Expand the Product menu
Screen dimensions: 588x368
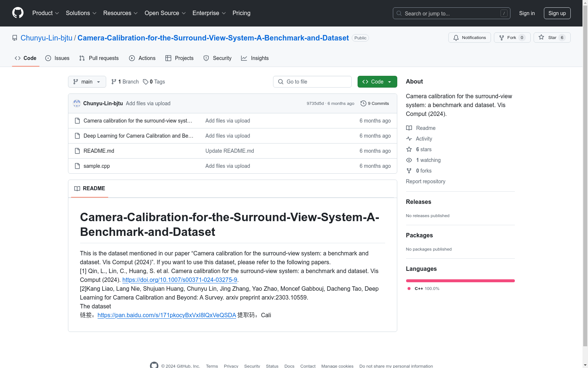(46, 13)
